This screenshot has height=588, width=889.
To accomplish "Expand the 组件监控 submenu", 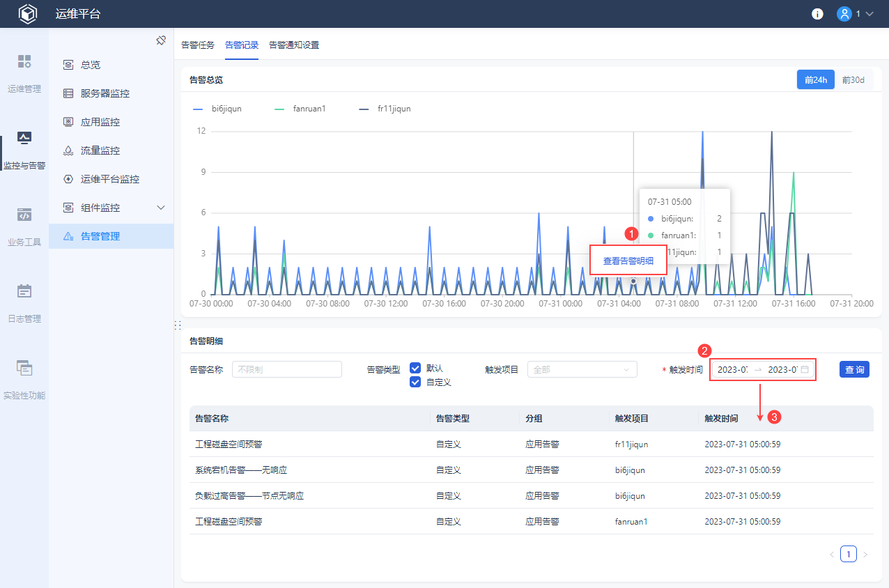I will (161, 208).
